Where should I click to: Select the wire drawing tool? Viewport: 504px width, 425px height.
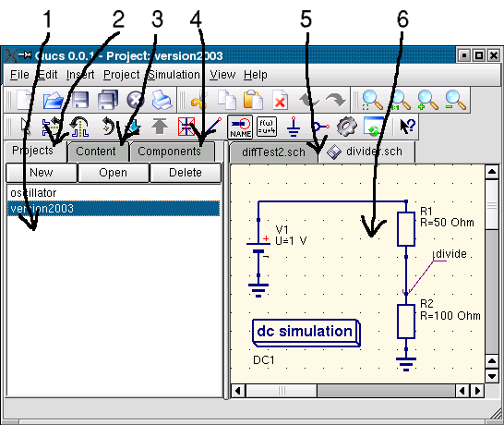[213, 126]
